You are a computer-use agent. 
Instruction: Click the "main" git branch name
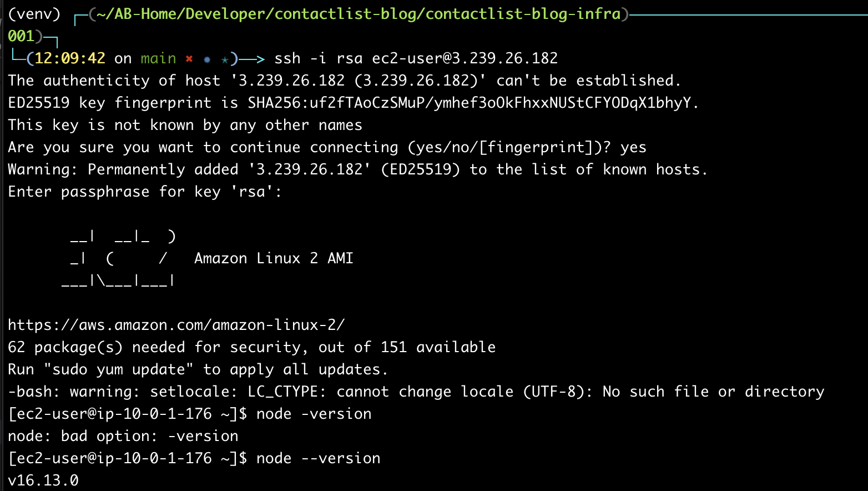click(x=158, y=58)
